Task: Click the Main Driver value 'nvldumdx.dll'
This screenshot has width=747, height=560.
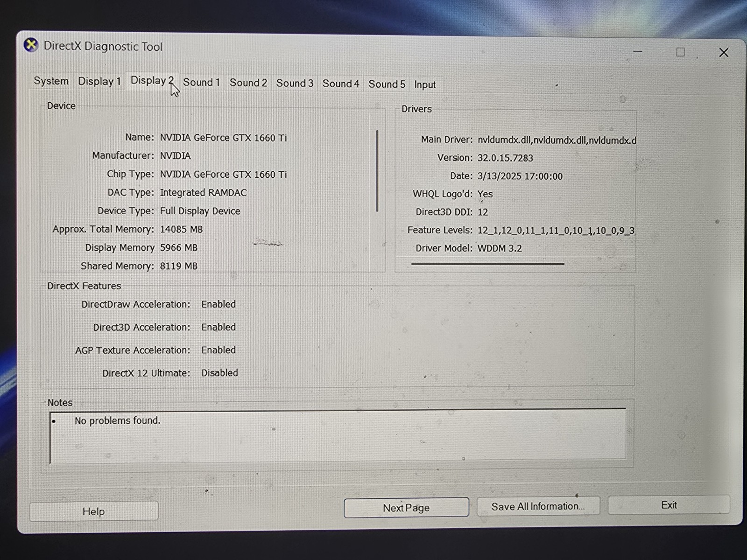Action: [x=557, y=140]
